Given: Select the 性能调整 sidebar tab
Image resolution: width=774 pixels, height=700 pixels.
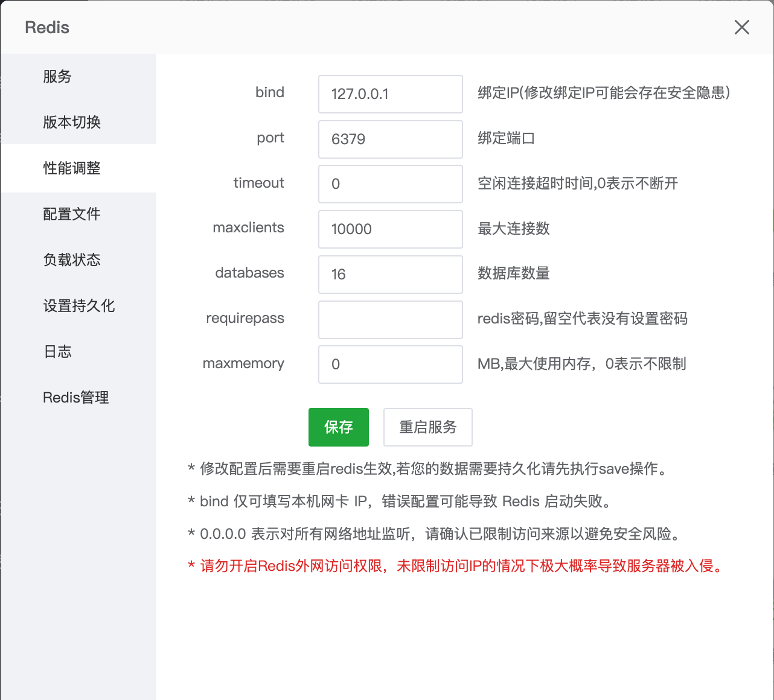Looking at the screenshot, I should click(78, 168).
